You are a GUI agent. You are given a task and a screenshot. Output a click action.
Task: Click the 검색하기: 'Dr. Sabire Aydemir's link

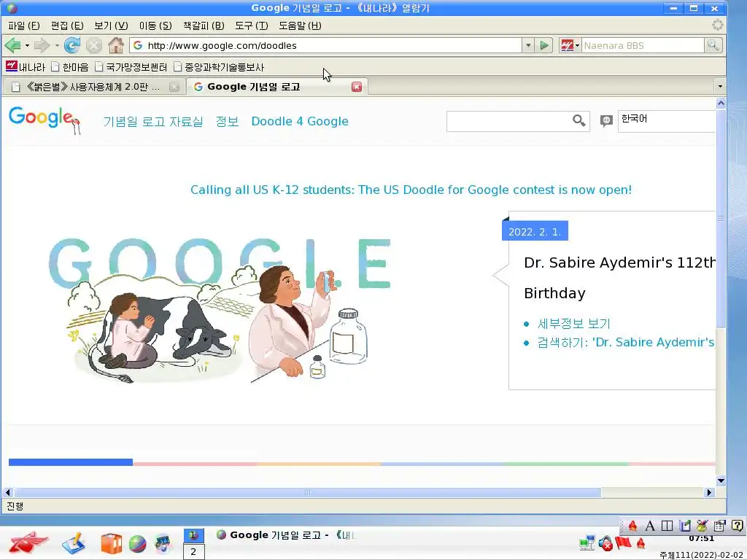tap(625, 343)
